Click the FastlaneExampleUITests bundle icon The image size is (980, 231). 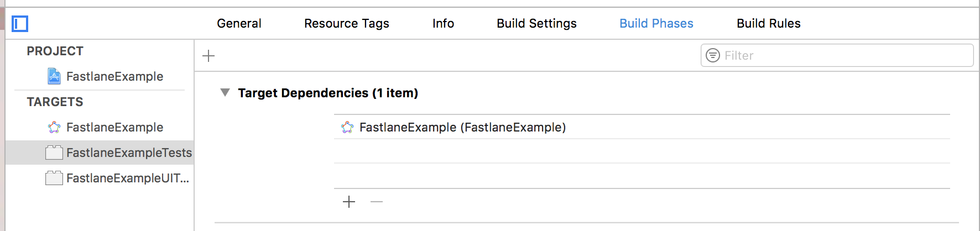[54, 178]
